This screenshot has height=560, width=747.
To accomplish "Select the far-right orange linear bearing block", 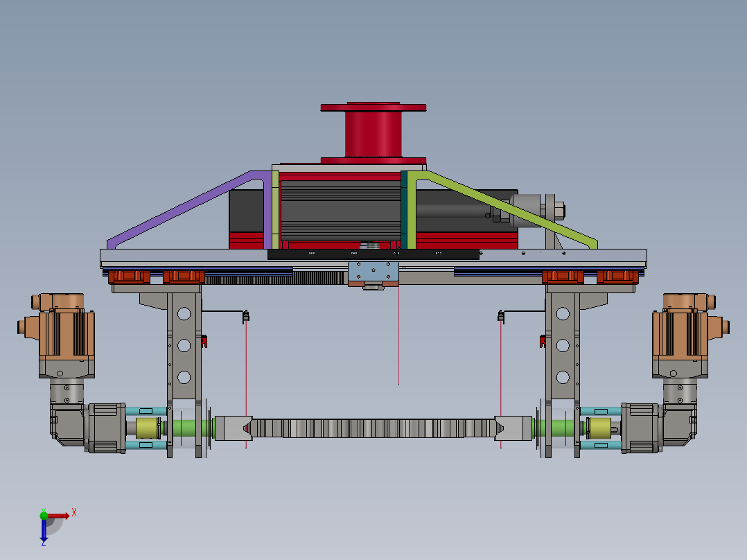I will (617, 277).
